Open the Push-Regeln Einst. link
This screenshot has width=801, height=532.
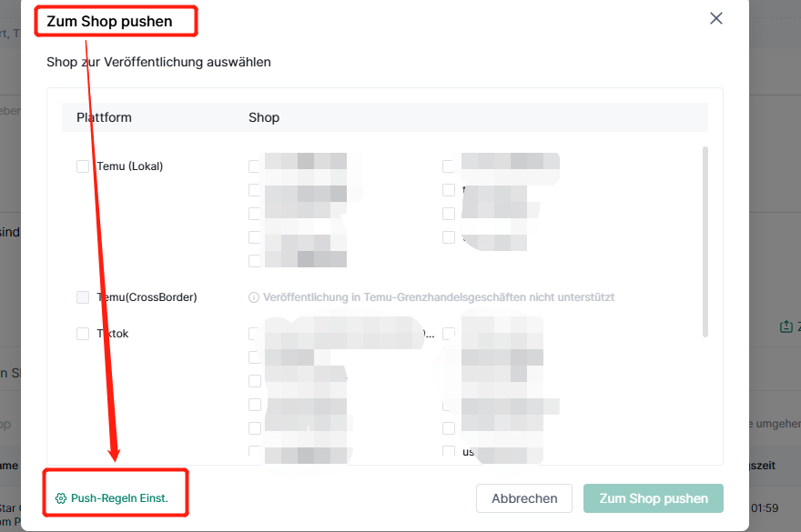(119, 498)
